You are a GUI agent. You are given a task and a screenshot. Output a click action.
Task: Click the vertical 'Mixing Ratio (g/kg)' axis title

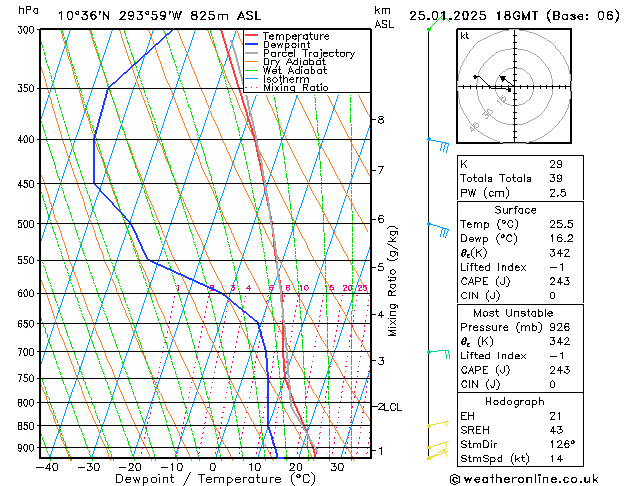click(x=392, y=281)
